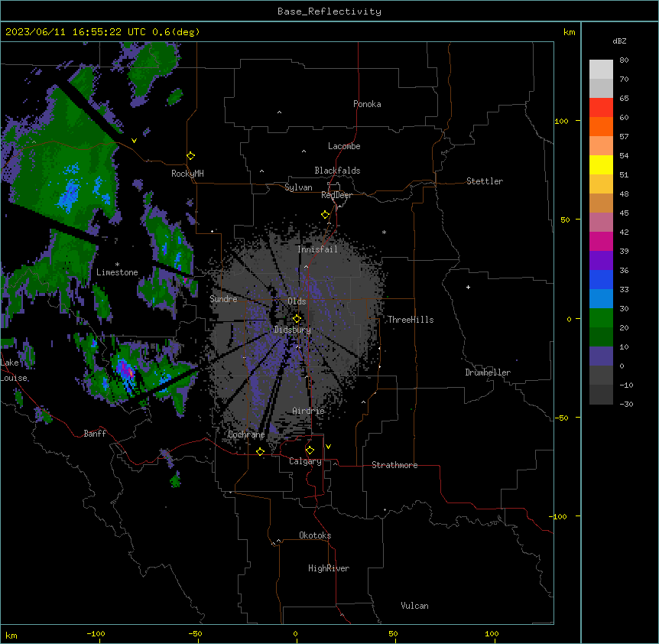Click the -100 tick label on bottom axis
This screenshot has height=644, width=659.
[96, 633]
